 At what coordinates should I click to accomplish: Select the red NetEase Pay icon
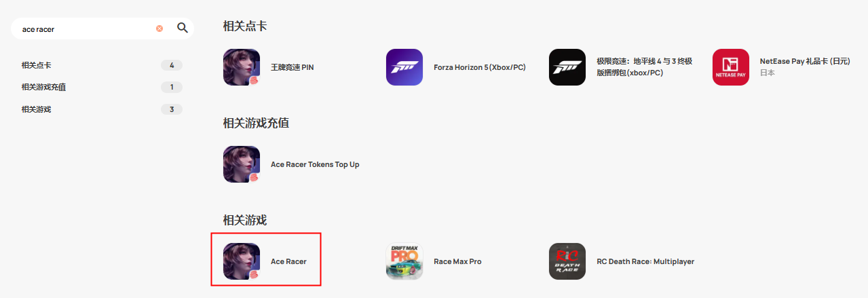click(731, 67)
